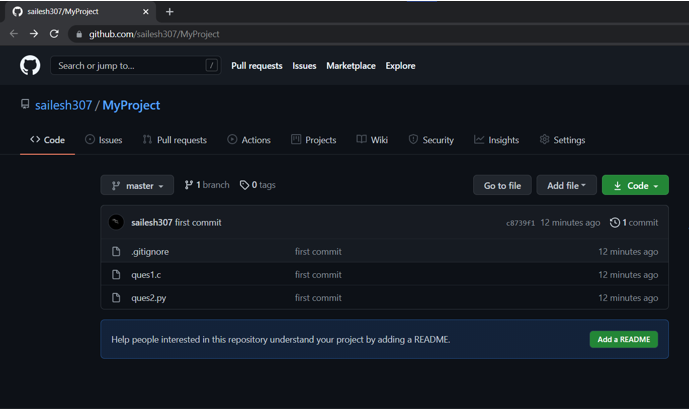Click the file icon beside ques2.py
Image resolution: width=689 pixels, height=409 pixels.
pos(116,297)
